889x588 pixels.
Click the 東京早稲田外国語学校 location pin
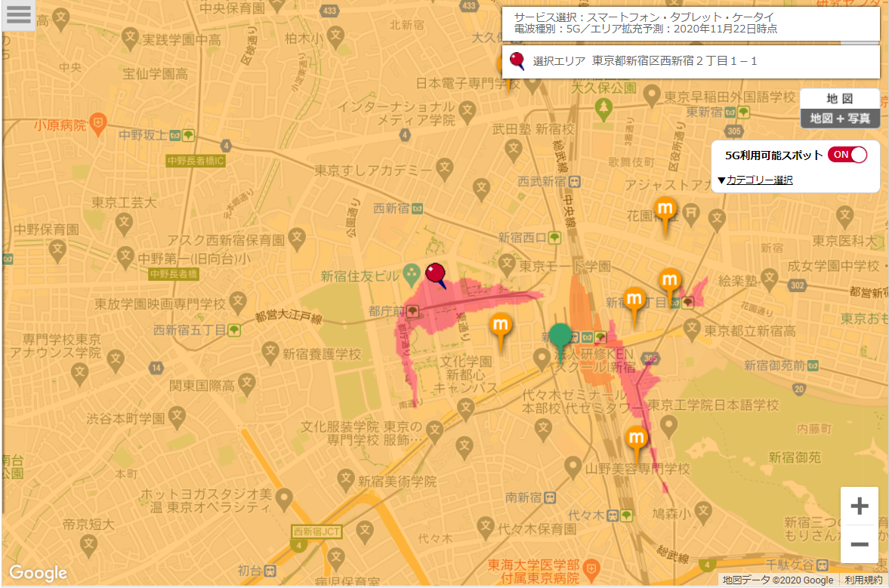pyautogui.click(x=651, y=95)
